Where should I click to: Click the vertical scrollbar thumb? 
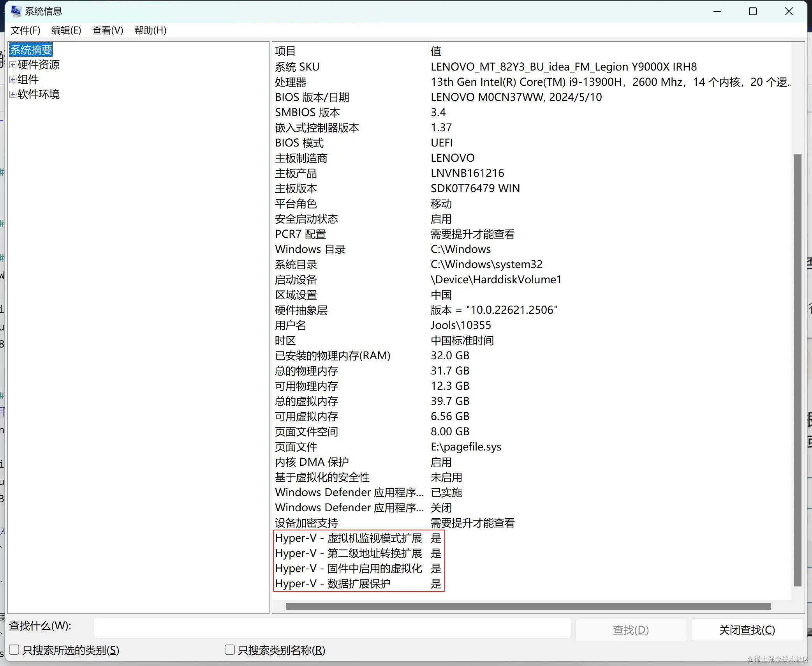tap(797, 370)
